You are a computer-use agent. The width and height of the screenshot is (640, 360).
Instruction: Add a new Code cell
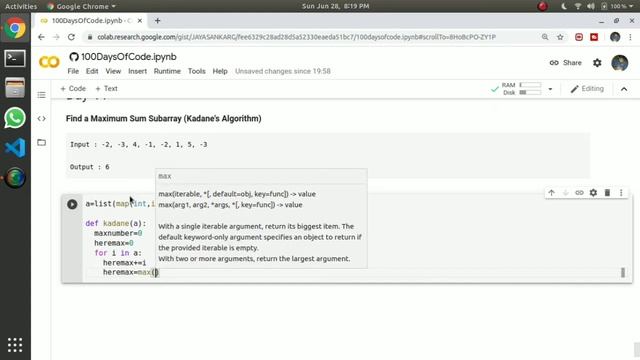73,89
